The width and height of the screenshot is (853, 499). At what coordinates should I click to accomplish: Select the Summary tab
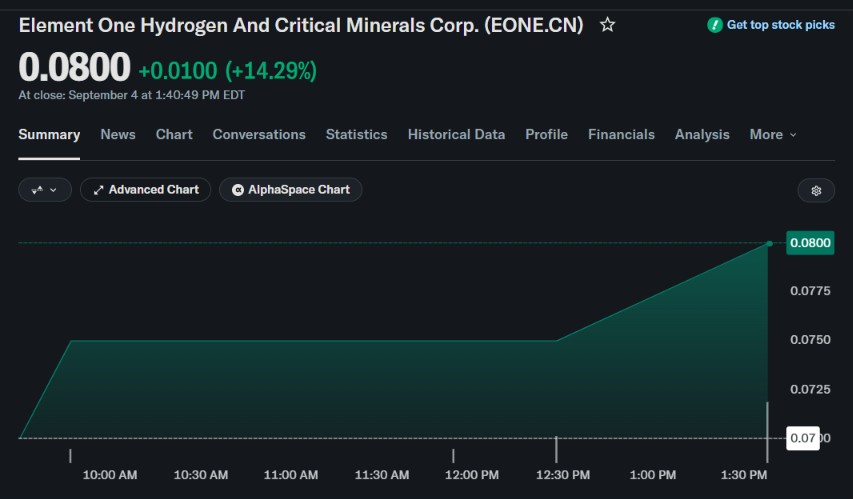point(49,134)
